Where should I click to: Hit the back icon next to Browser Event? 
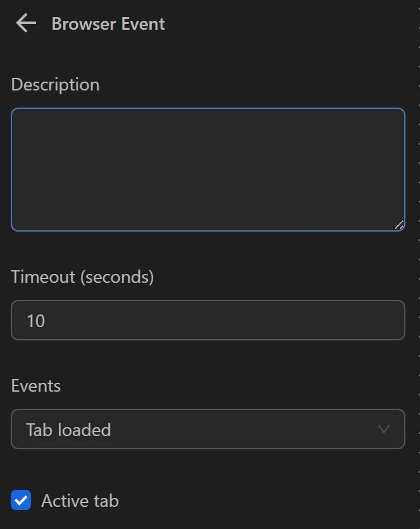click(x=24, y=23)
